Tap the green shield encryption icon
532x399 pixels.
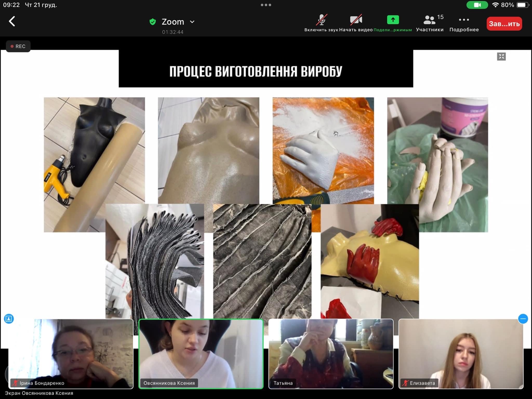[x=153, y=22]
